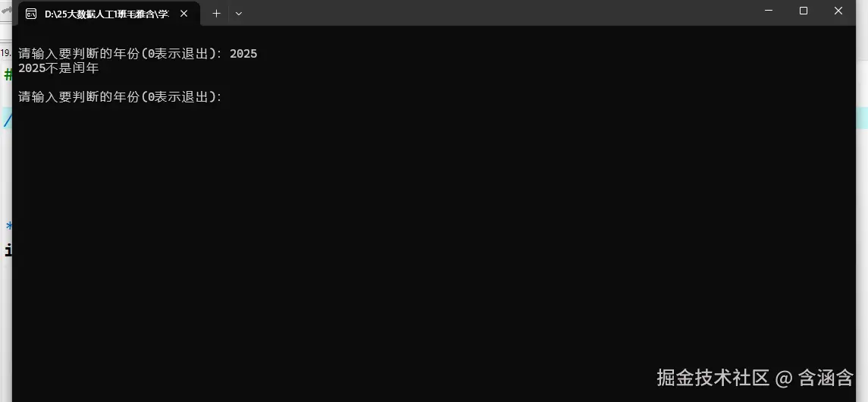Click the gray arrow icon in background window

point(6,11)
